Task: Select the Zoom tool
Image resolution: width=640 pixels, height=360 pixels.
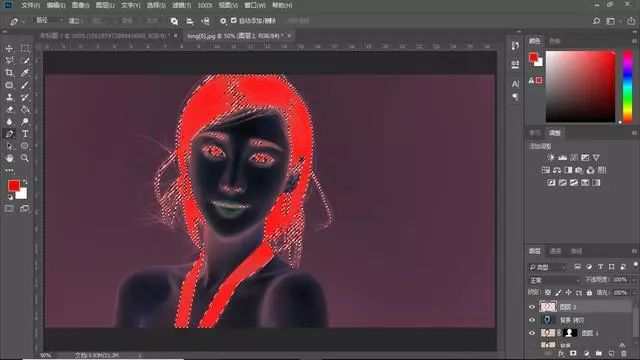Action: pos(25,158)
